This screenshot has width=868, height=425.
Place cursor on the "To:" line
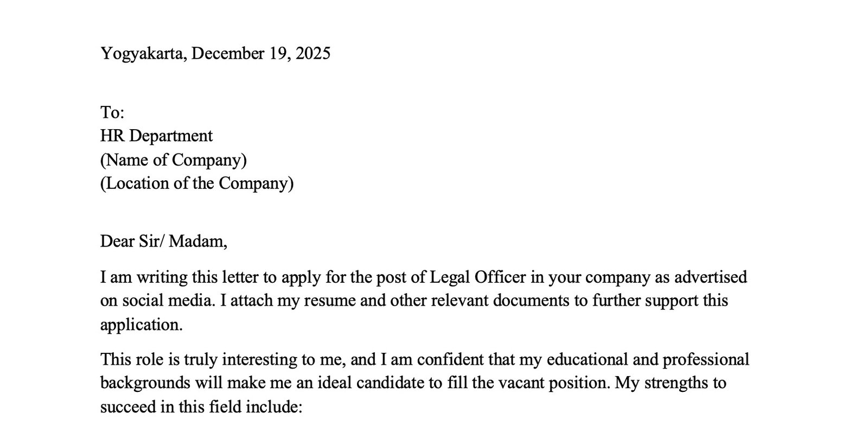(112, 112)
